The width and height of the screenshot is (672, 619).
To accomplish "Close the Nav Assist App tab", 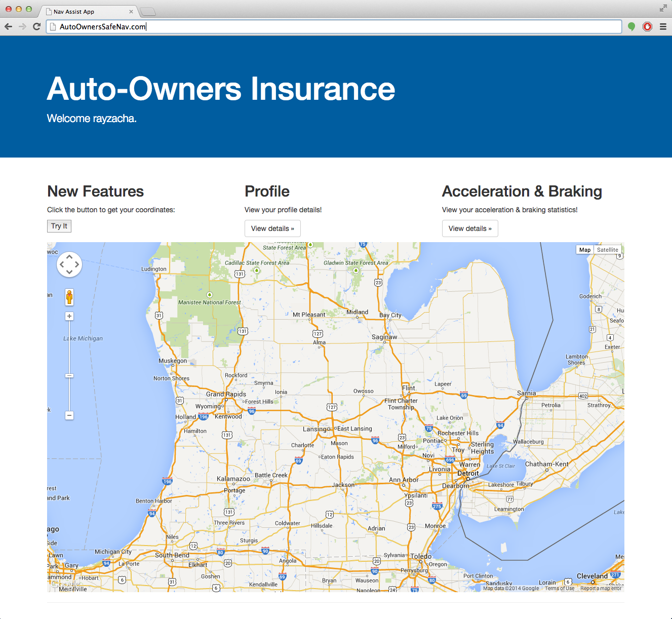I will click(x=131, y=12).
